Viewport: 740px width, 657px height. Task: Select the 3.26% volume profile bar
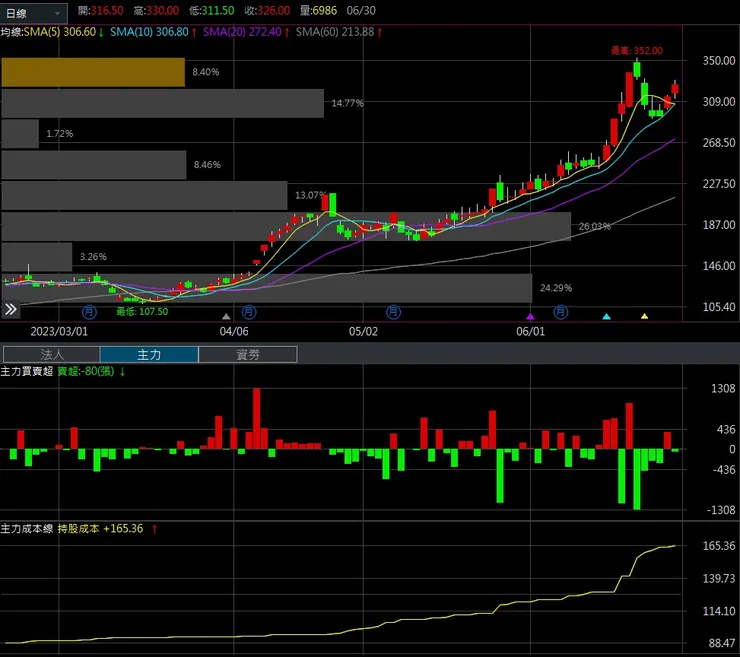(x=37, y=257)
